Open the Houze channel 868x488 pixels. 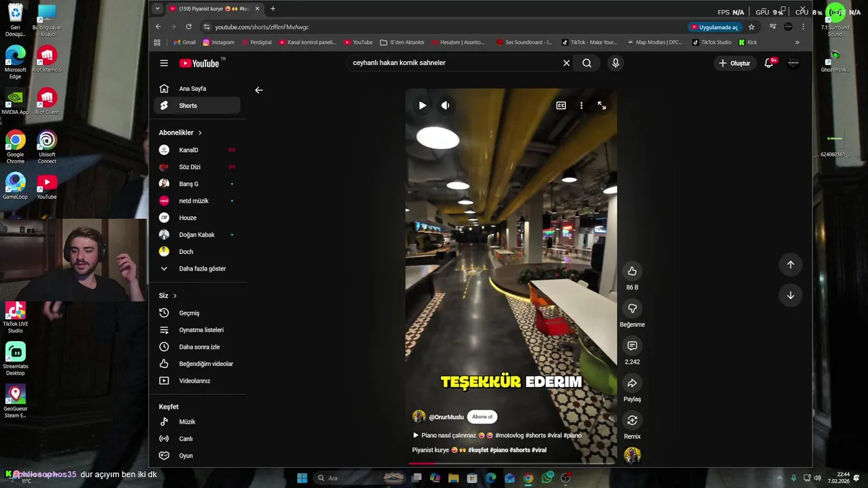tap(197, 218)
